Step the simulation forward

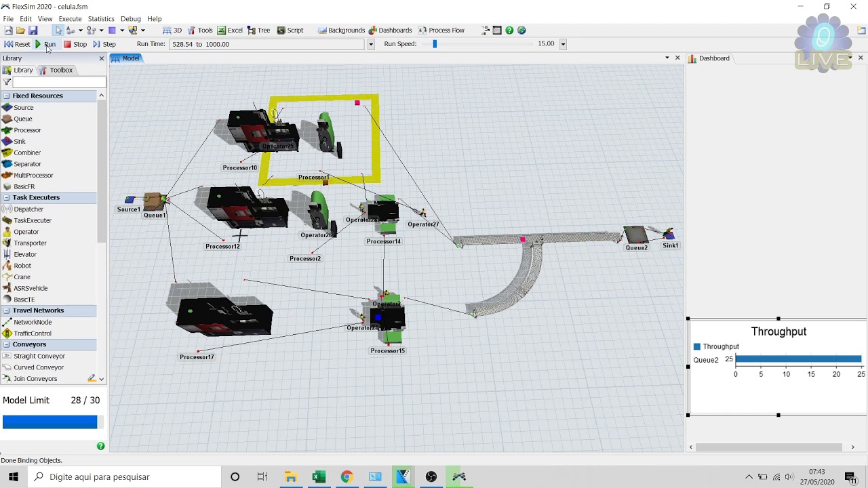pos(104,44)
